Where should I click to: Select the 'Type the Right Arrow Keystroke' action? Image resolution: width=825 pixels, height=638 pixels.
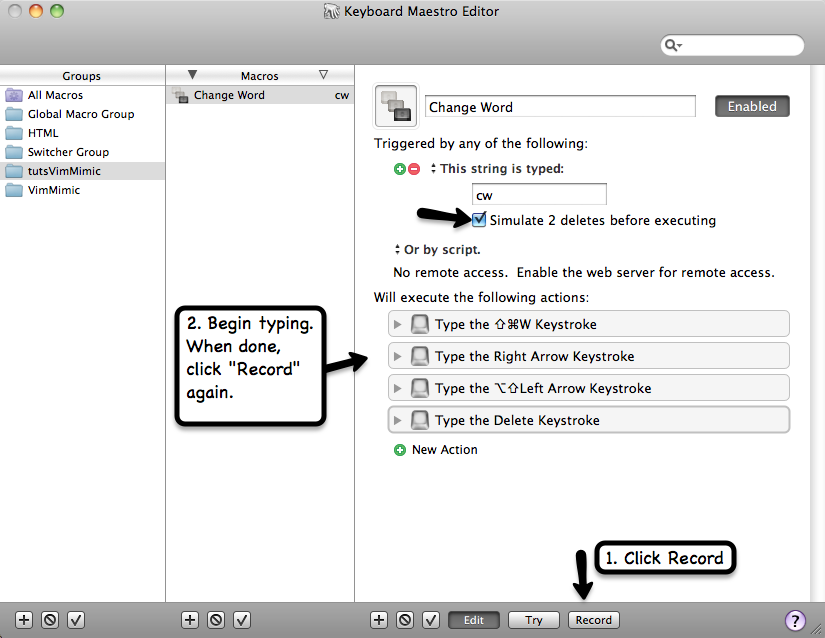[x=589, y=356]
